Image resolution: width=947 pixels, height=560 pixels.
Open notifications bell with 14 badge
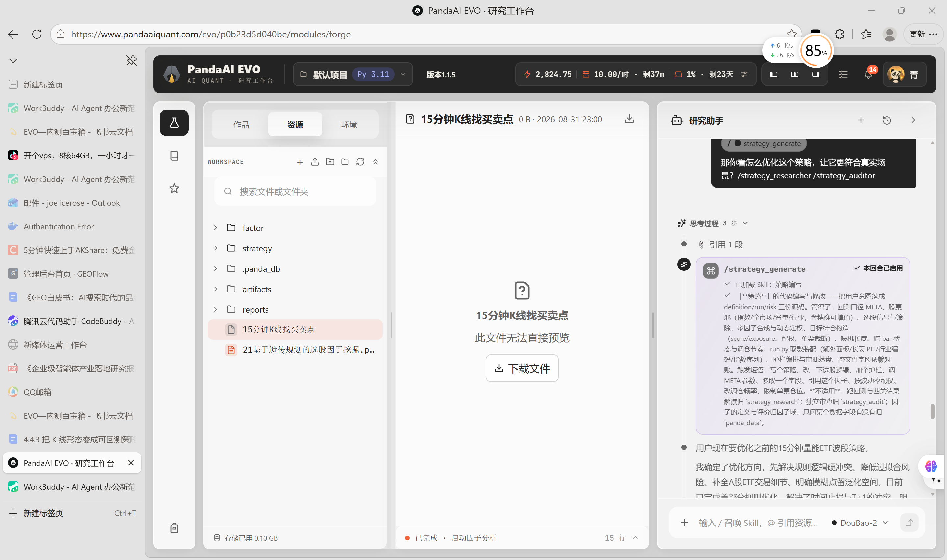(868, 74)
